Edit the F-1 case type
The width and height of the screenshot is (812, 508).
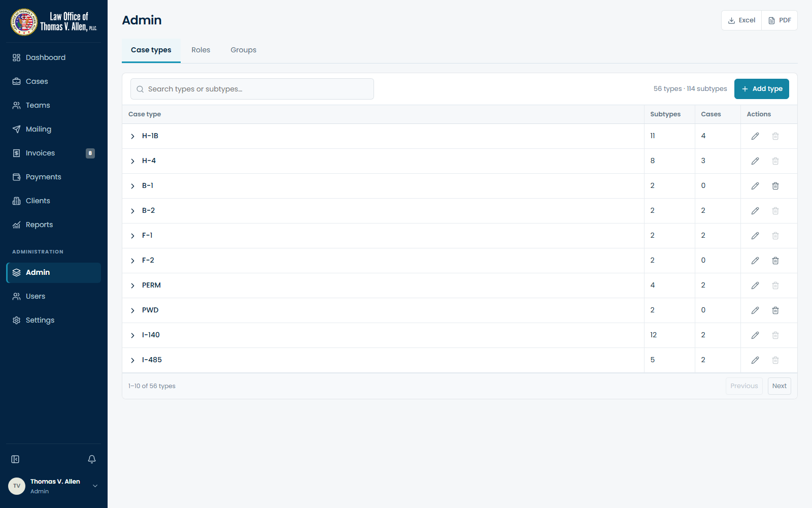point(755,236)
